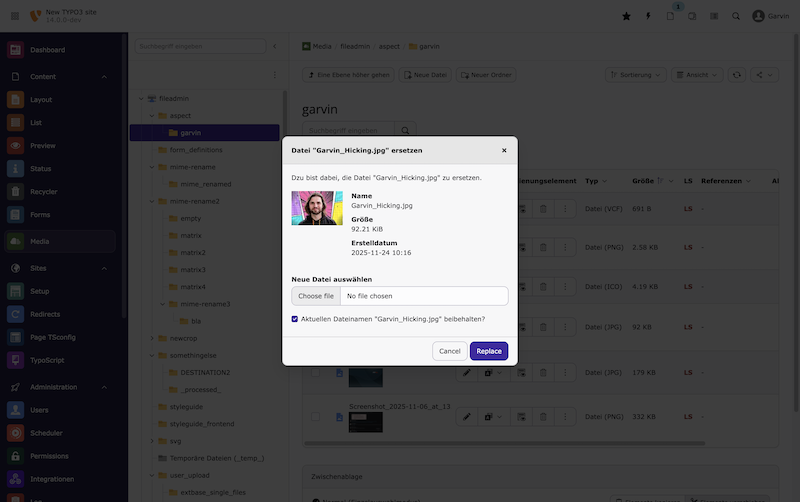This screenshot has height=502, width=800.
Task: Click the reload icon beside Ansicht
Action: tap(737, 74)
